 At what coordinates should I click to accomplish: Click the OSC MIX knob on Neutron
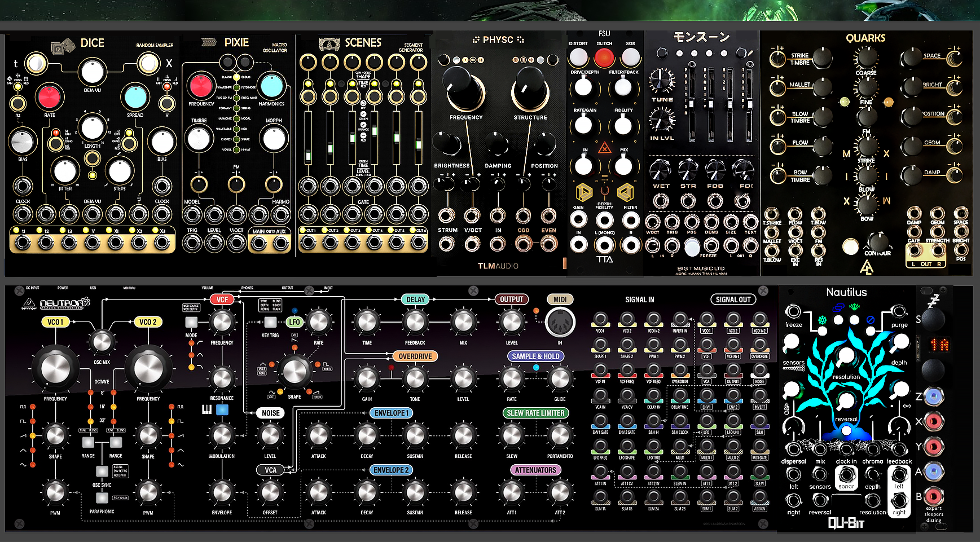tap(102, 341)
